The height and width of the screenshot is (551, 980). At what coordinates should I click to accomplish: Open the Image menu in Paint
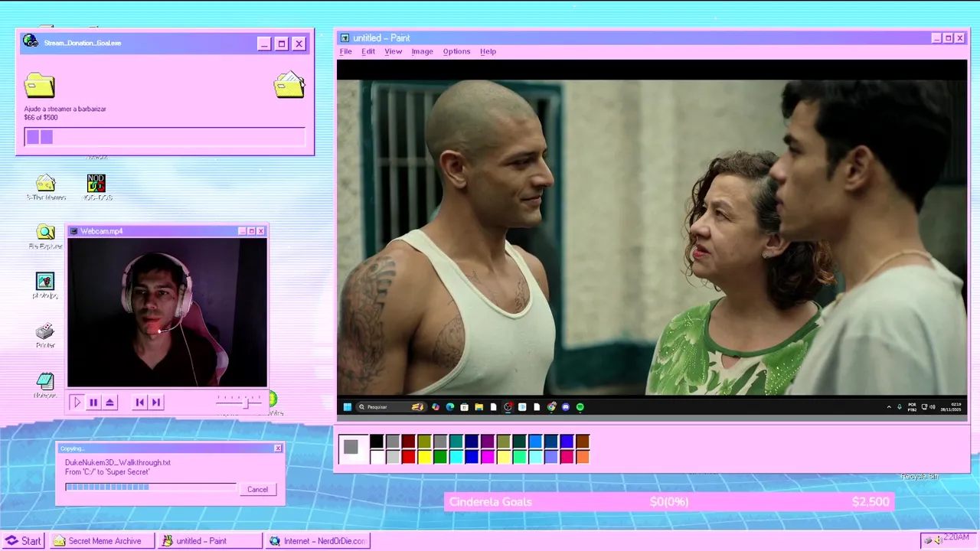[423, 51]
